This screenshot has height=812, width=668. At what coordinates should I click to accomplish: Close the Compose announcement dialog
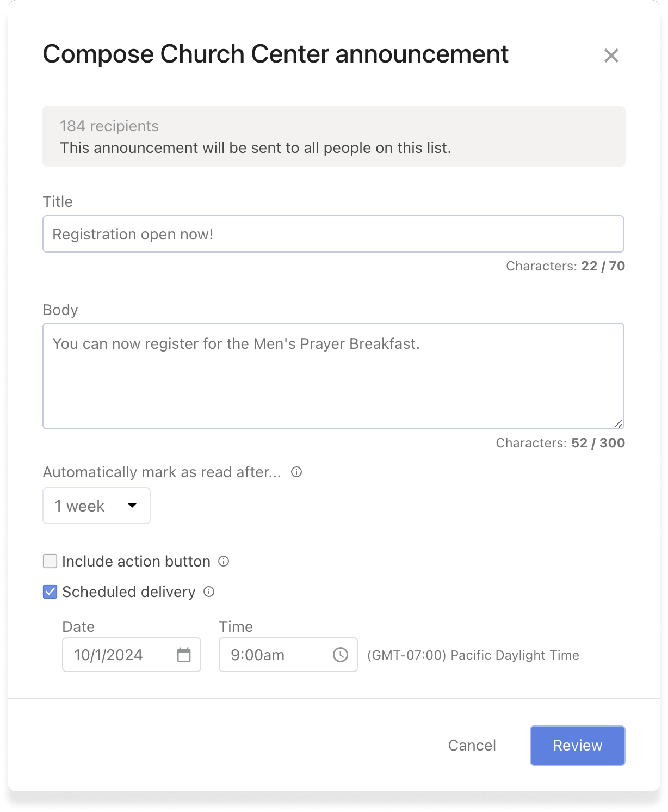click(x=611, y=56)
